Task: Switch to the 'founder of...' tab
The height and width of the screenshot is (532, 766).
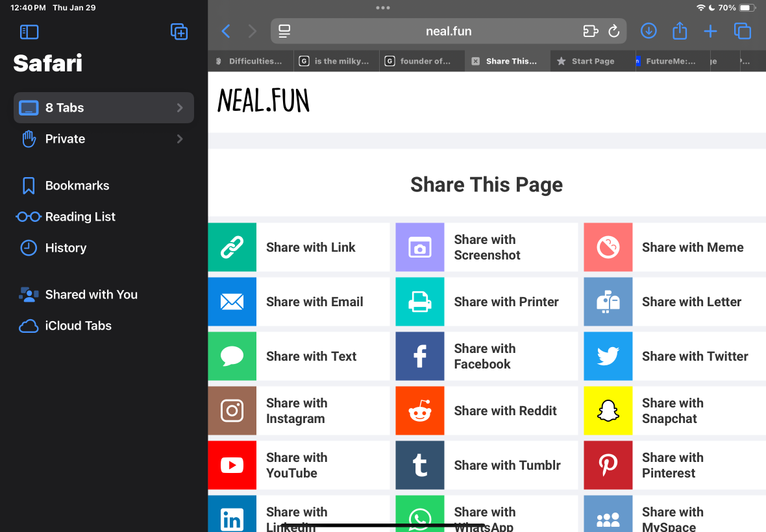Action: (422, 62)
